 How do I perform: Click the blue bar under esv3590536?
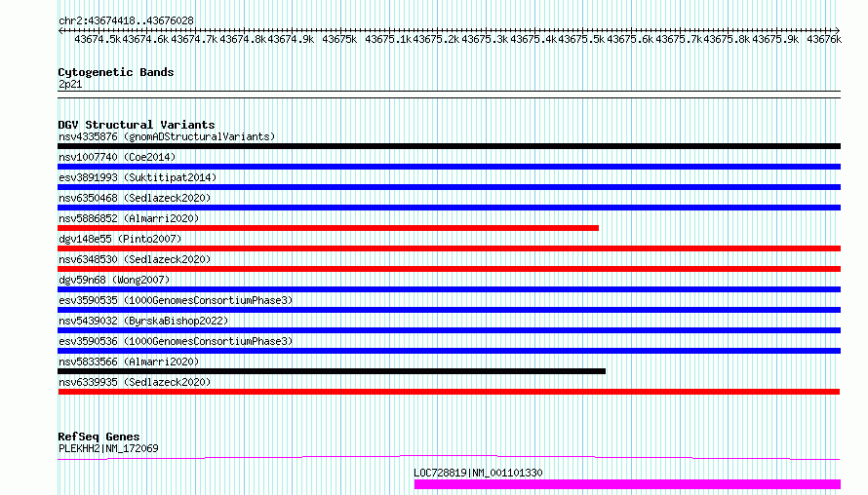pos(449,351)
